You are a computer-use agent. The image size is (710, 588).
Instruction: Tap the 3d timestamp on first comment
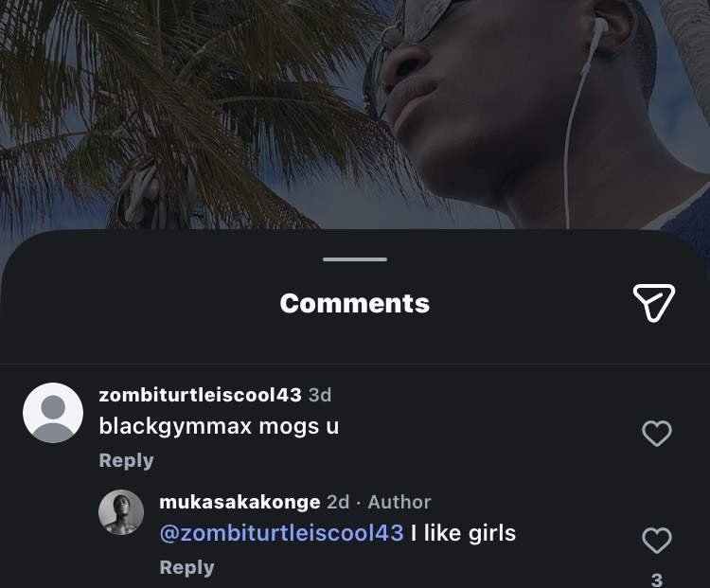coord(320,395)
